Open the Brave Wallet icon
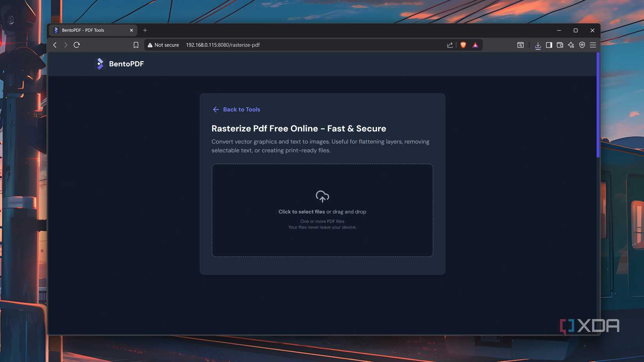Screen dimensions: 644x362 click(x=560, y=45)
